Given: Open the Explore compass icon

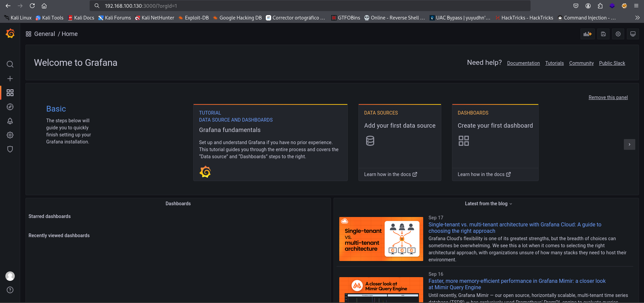Looking at the screenshot, I should tap(10, 107).
